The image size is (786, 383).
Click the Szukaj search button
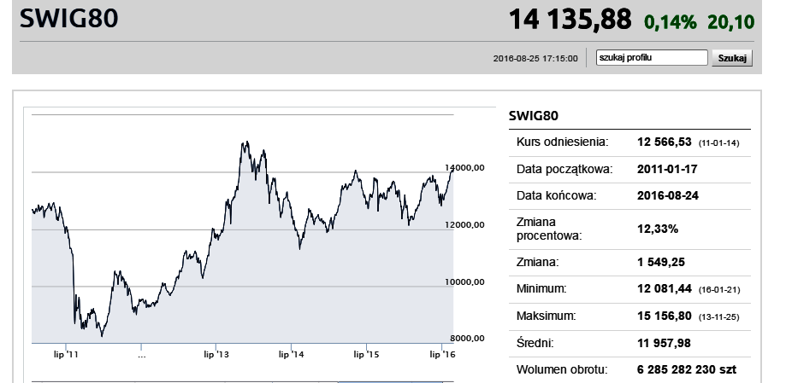tap(732, 58)
